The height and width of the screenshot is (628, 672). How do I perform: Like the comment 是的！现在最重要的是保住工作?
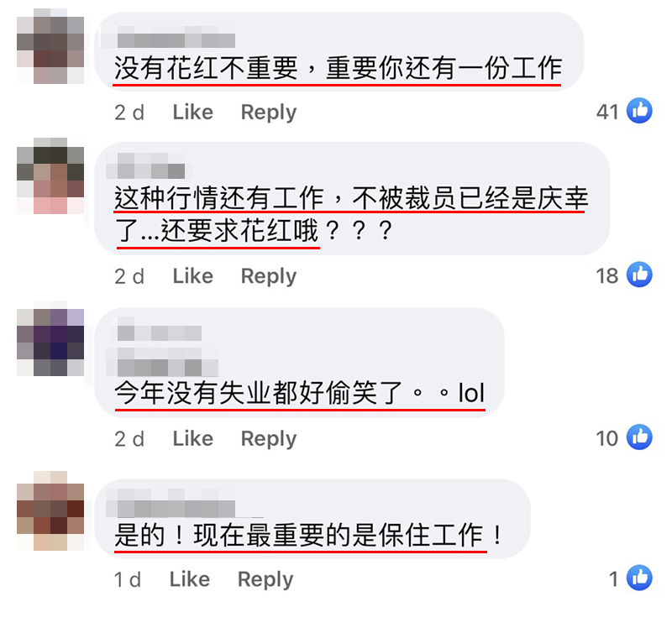190,579
